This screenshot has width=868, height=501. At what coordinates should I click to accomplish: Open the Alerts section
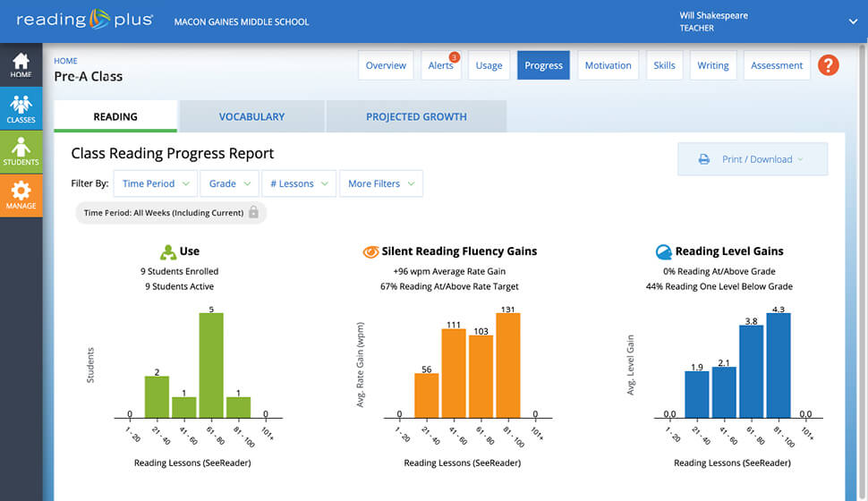coord(441,66)
